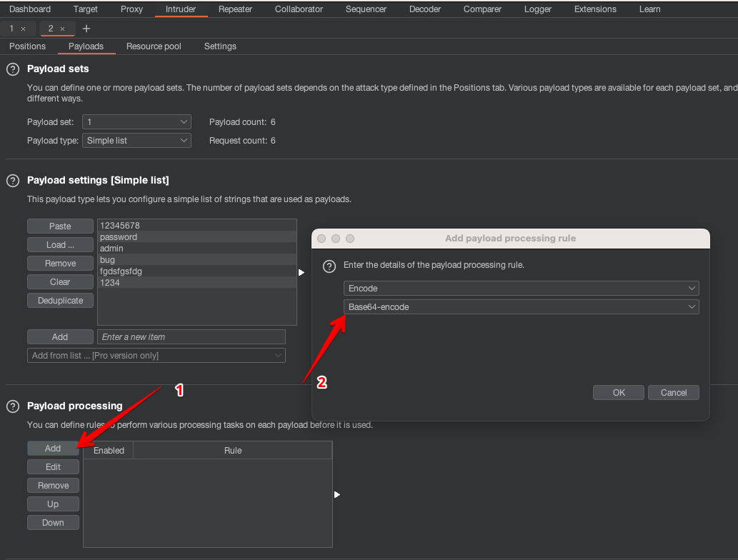
Task: Go to the Learn tab
Action: (x=650, y=9)
